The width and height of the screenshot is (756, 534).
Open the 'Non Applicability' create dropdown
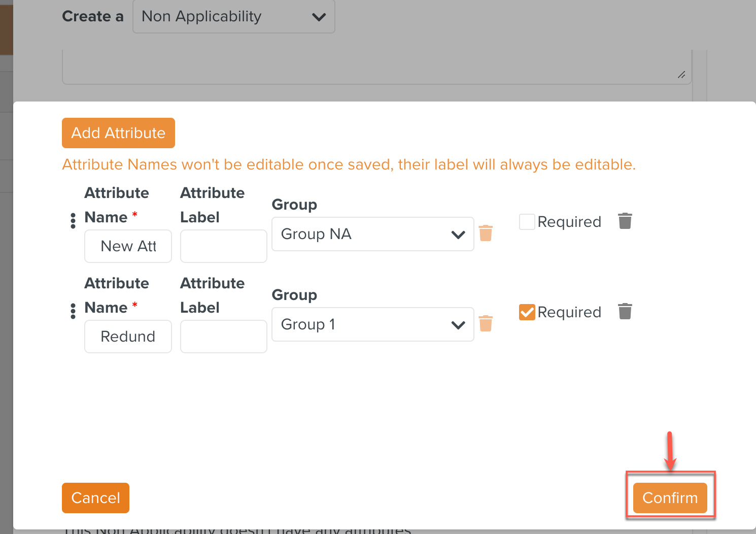[233, 17]
